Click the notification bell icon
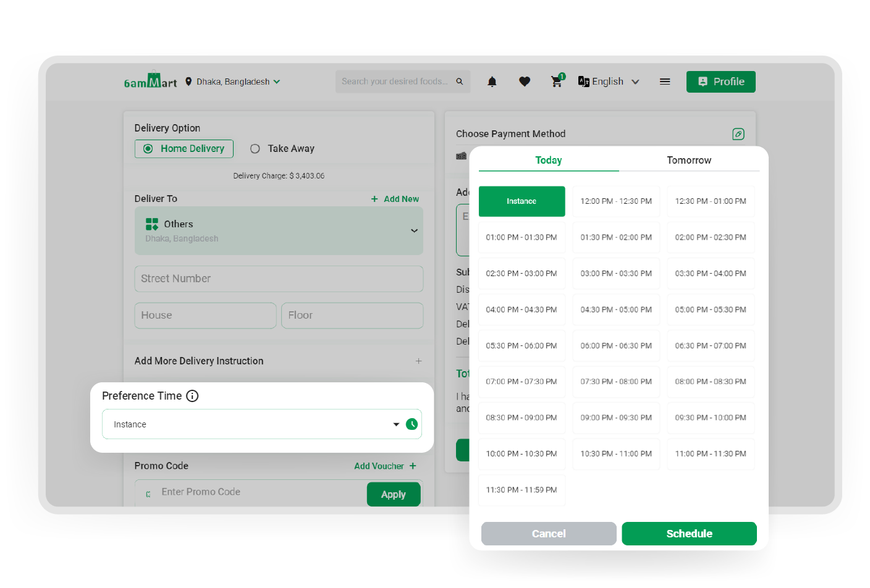The height and width of the screenshot is (588, 870). point(492,82)
